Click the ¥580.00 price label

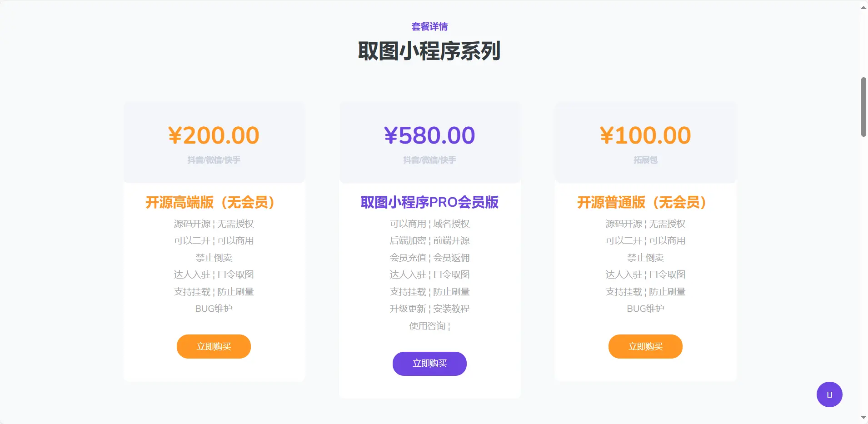429,135
